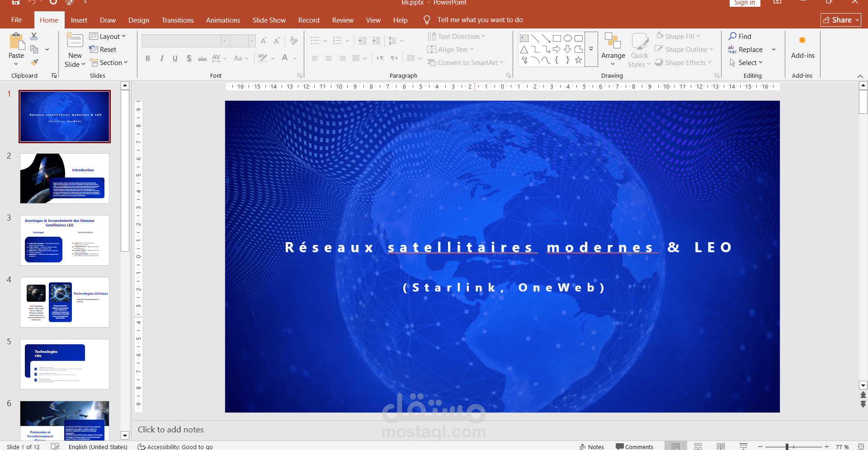Viewport: 868px width, 450px height.
Task: Expand the shapes gallery More arrow
Action: click(x=591, y=49)
